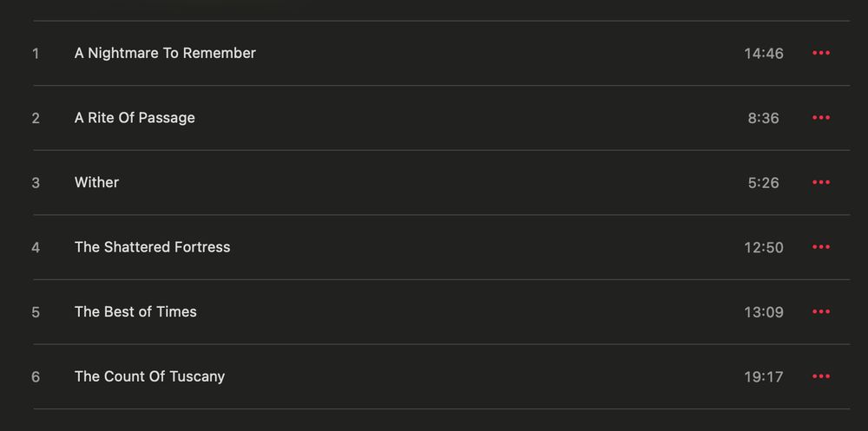Click the 14:46 duration of first track

coord(763,54)
